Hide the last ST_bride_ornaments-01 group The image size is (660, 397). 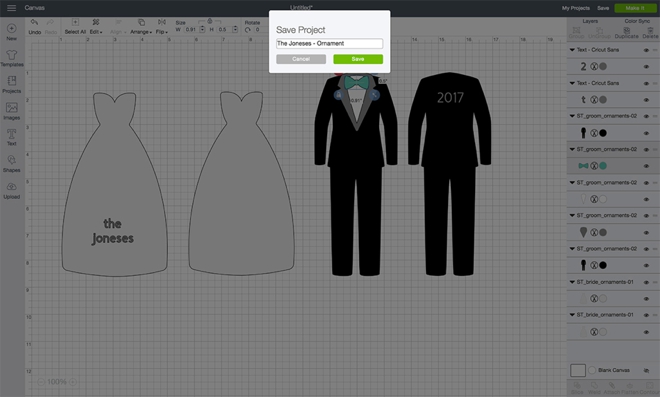tap(646, 315)
